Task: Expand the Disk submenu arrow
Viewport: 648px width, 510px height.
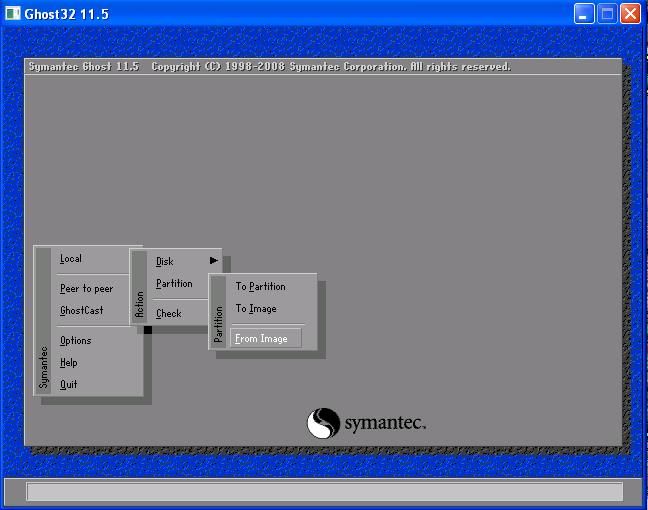Action: [214, 260]
